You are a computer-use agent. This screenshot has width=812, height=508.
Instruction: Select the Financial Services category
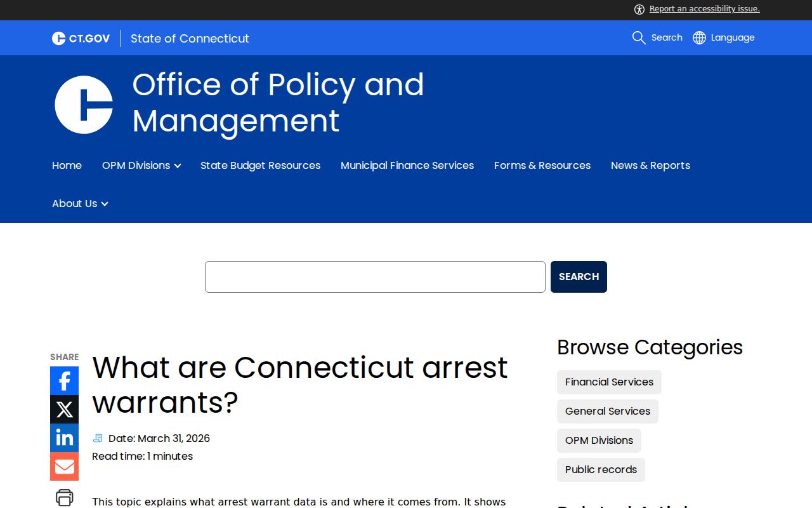(609, 382)
